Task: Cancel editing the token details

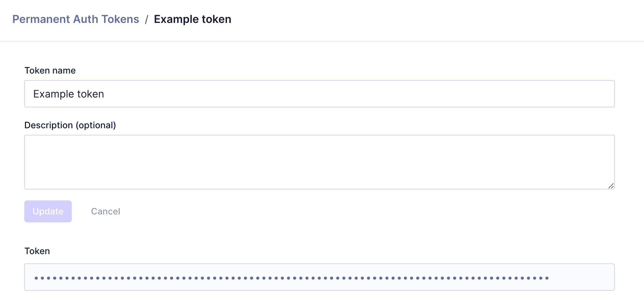Action: (105, 211)
